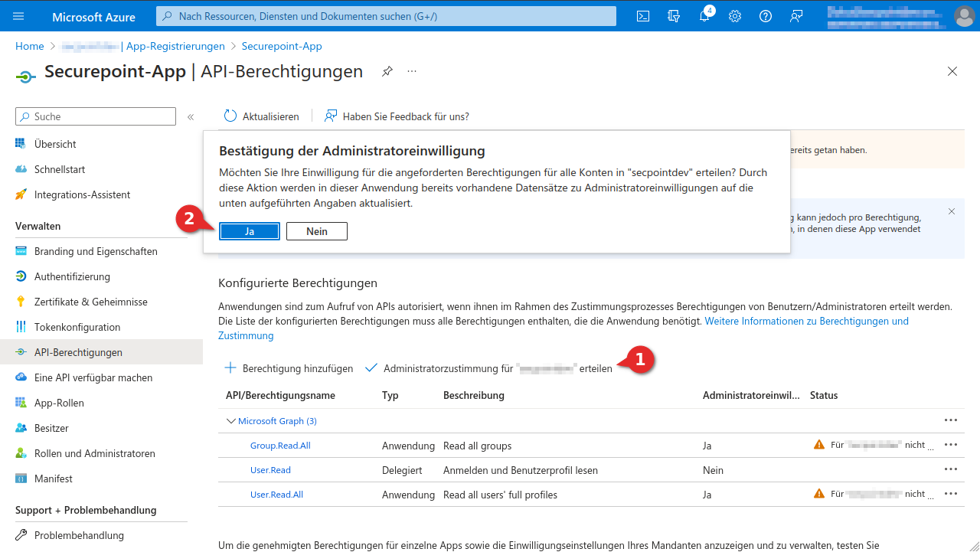Open portal settings gear

[735, 16]
